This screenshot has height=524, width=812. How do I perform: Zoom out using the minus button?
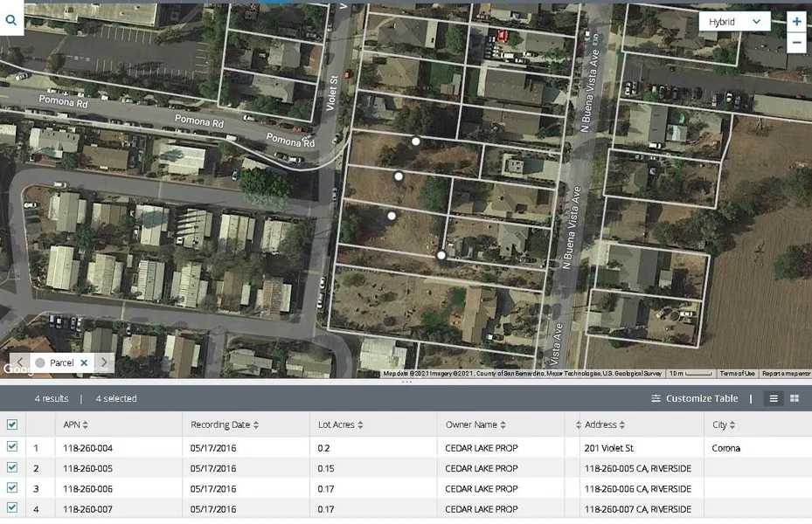pyautogui.click(x=796, y=42)
